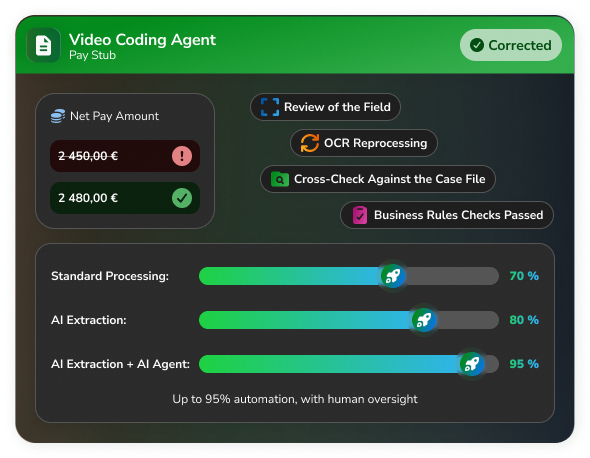Viewport: 590px width, 458px height.
Task: Select the Review of the Field chip label
Action: tap(337, 107)
